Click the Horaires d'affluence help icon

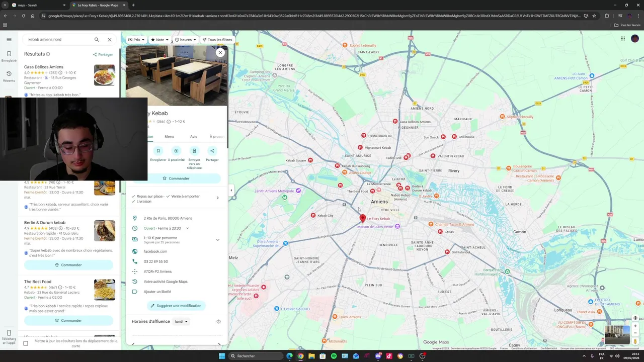click(218, 321)
